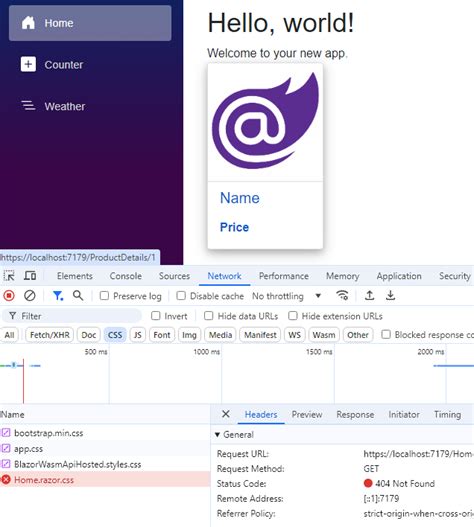Open the Performance tab
This screenshot has width=474, height=527.
[284, 276]
